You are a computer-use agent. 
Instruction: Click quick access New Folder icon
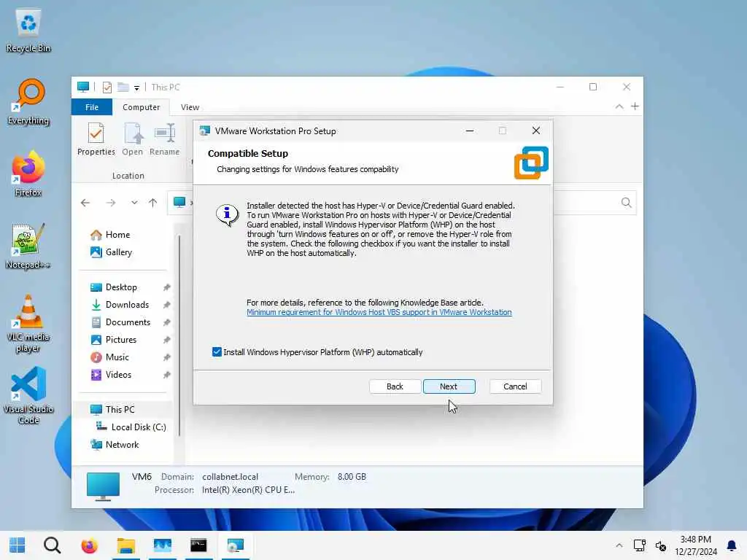pos(123,87)
